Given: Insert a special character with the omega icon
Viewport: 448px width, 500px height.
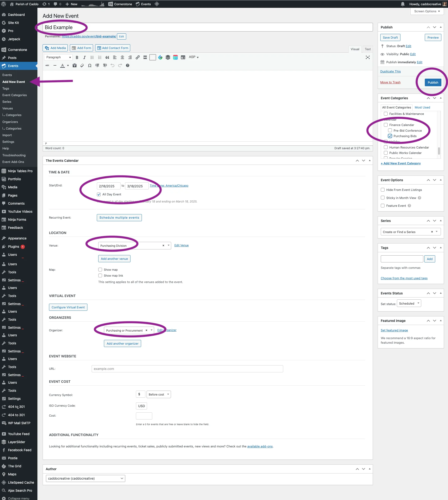Looking at the screenshot, I should (x=90, y=65).
